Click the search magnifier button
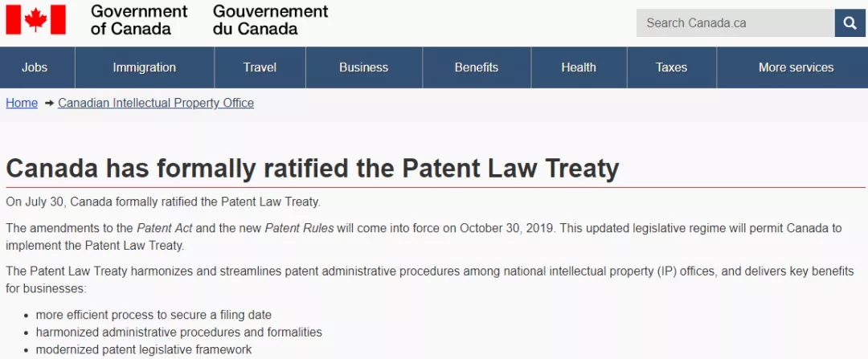 click(x=850, y=22)
